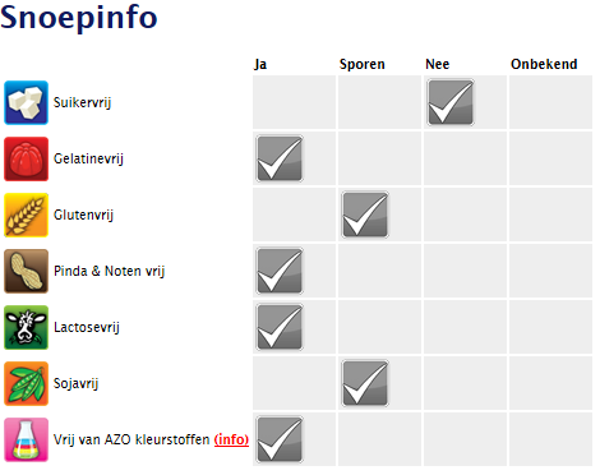Viewport: 600px width, 475px height.
Task: Click the flask AZO kleurstoffen icon
Action: (26, 440)
